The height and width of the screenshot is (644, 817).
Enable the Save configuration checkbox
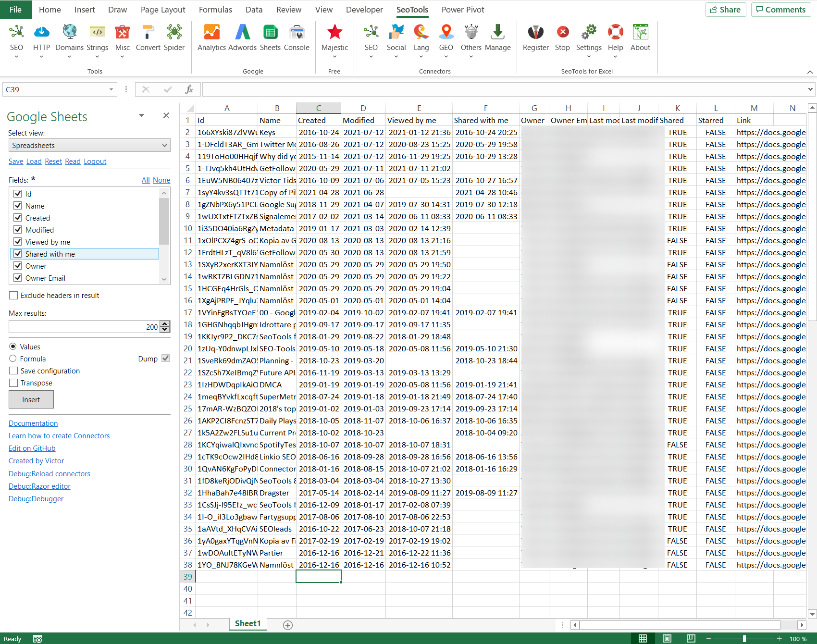pos(13,371)
